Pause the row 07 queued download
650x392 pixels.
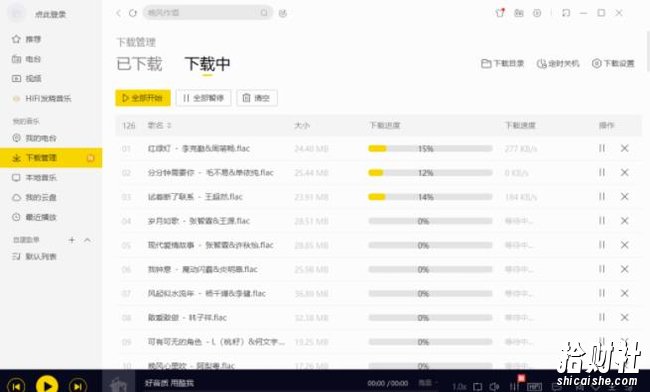(x=602, y=293)
